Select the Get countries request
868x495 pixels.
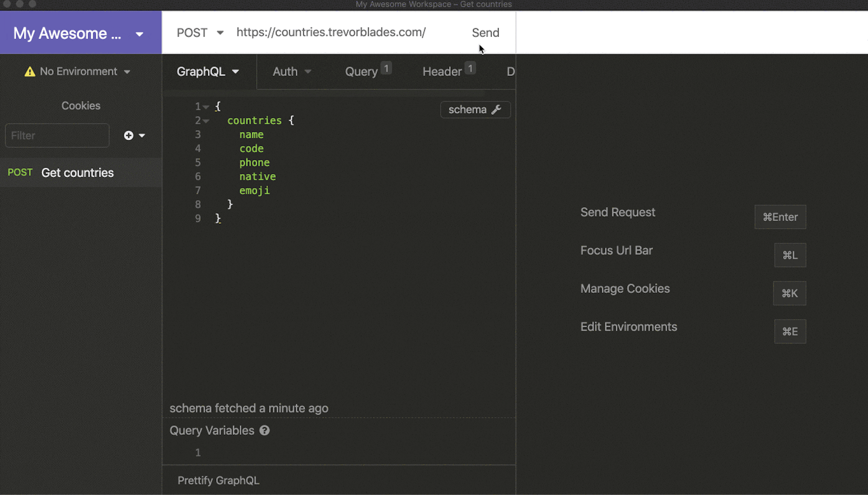tap(77, 172)
